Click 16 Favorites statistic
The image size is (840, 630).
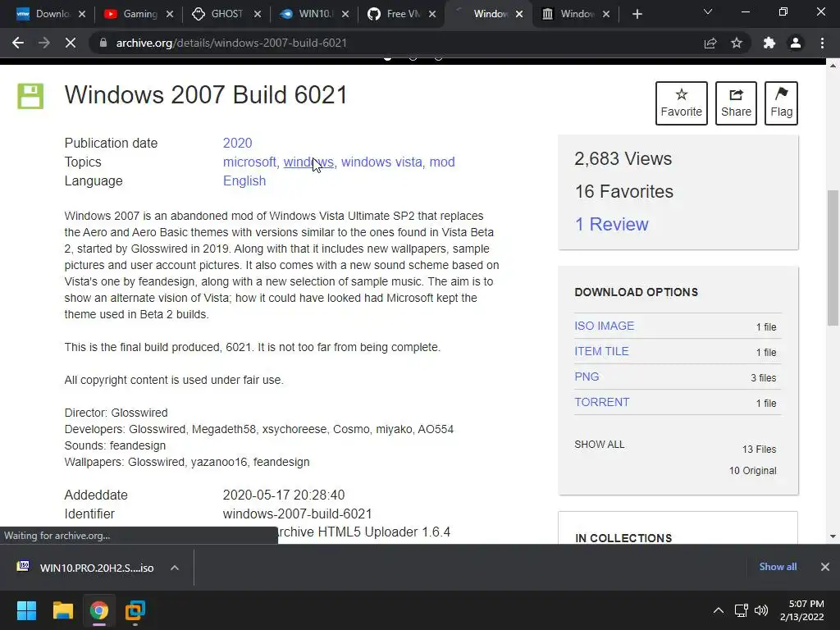click(624, 192)
